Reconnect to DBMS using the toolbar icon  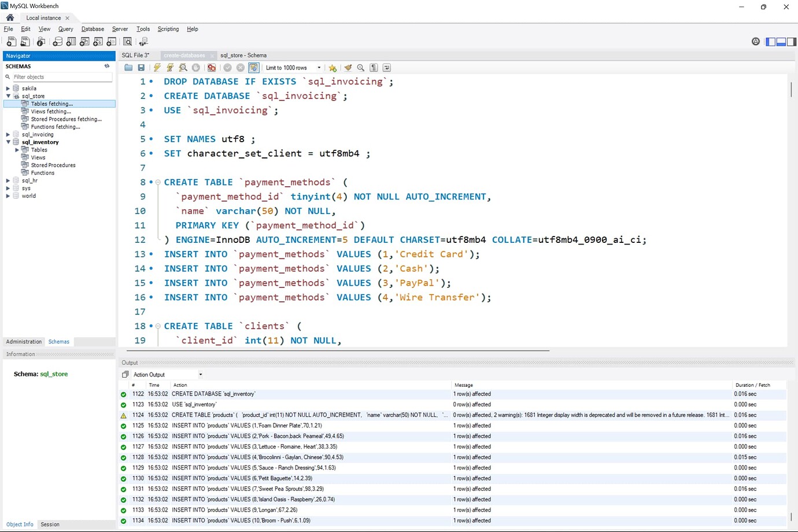pos(143,42)
